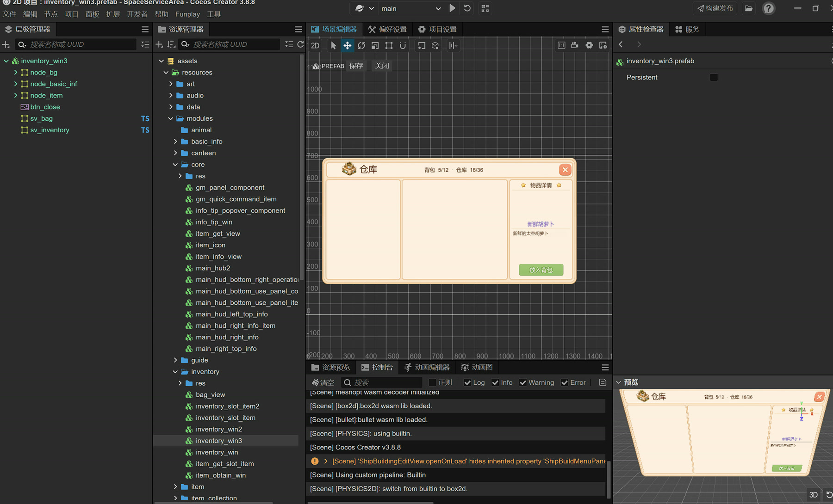
Task: Select the move tool in scene toolbar
Action: [347, 45]
